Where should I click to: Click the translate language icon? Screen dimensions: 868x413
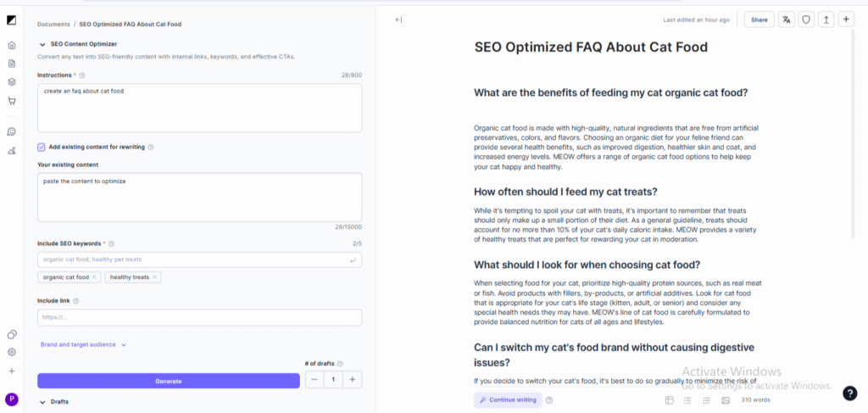(786, 20)
